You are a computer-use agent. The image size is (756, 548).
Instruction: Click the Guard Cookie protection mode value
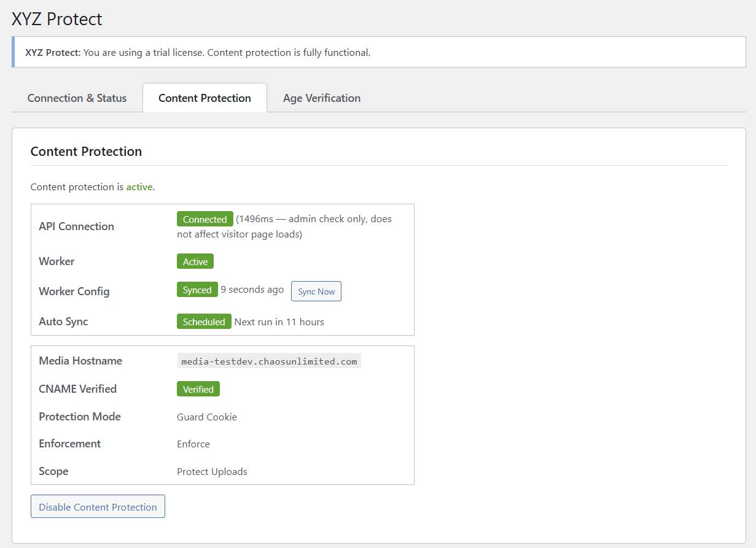click(206, 417)
